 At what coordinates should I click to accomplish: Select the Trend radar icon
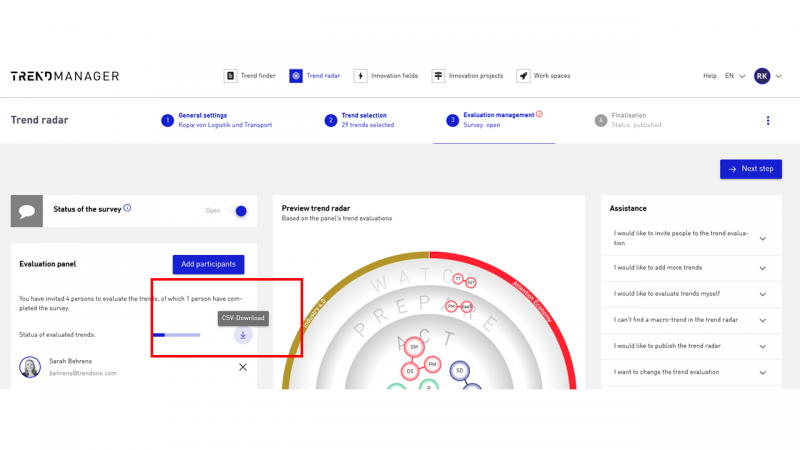[296, 76]
